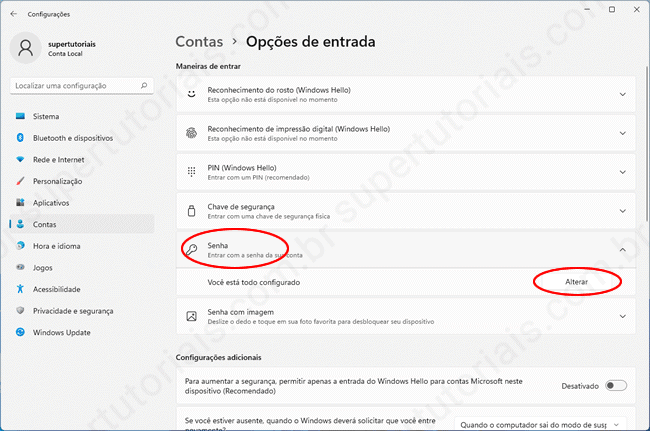This screenshot has height=431, width=650.
Task: Expand the Senha com imagem chevron
Action: [x=623, y=317]
